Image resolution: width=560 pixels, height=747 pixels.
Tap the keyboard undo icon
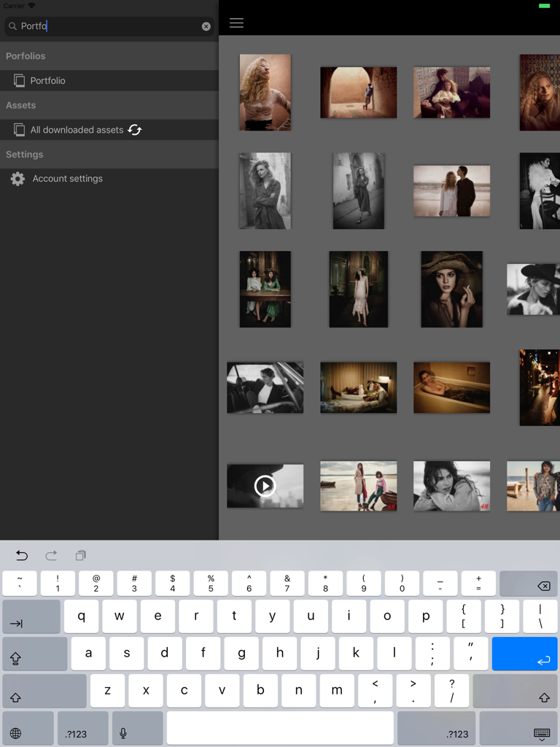[x=22, y=555]
